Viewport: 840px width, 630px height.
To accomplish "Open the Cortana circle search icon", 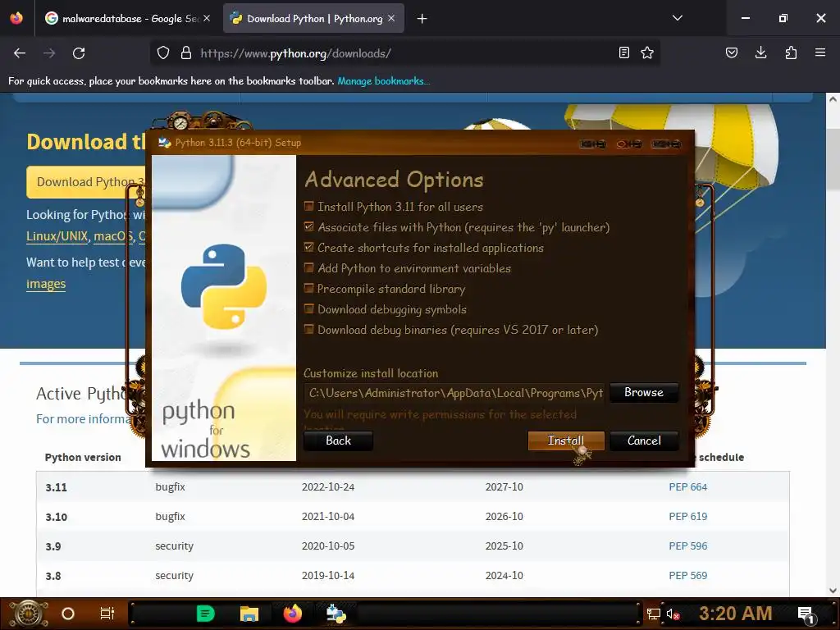I will (x=68, y=614).
